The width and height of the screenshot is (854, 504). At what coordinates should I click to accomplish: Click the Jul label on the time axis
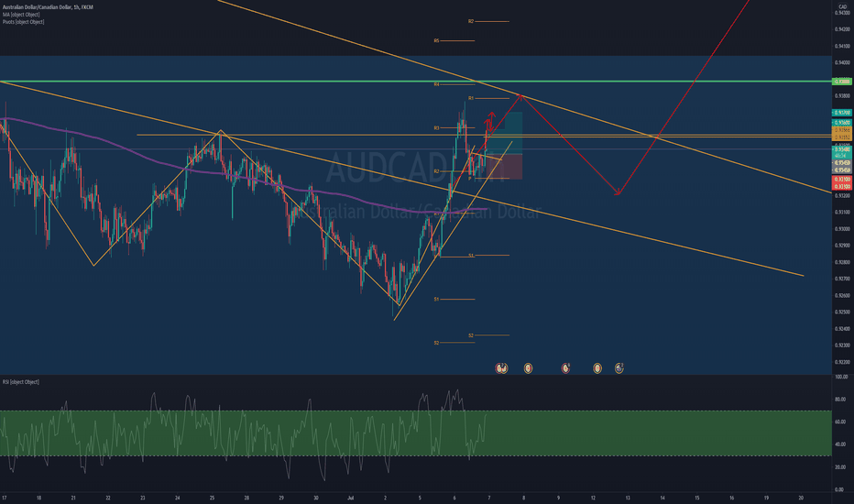[351, 498]
